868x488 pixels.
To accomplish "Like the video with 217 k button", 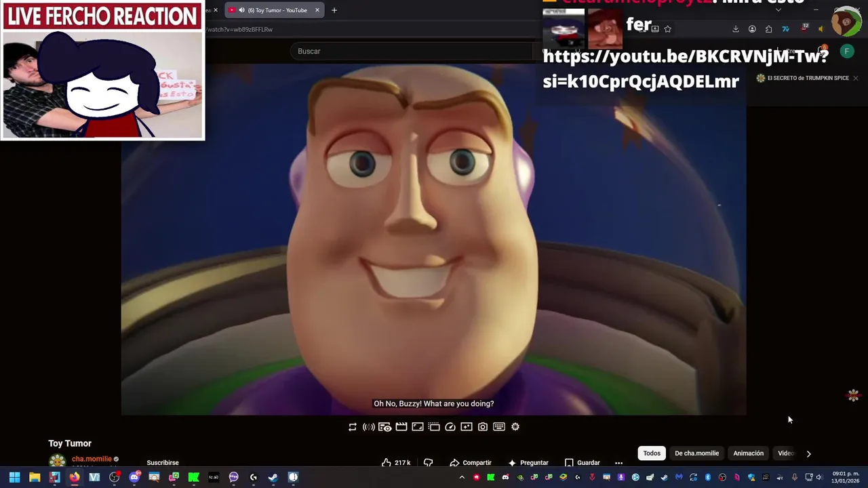I will [x=396, y=463].
